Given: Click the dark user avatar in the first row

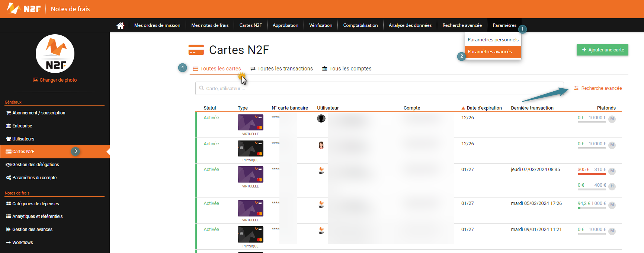Looking at the screenshot, I should (x=321, y=118).
